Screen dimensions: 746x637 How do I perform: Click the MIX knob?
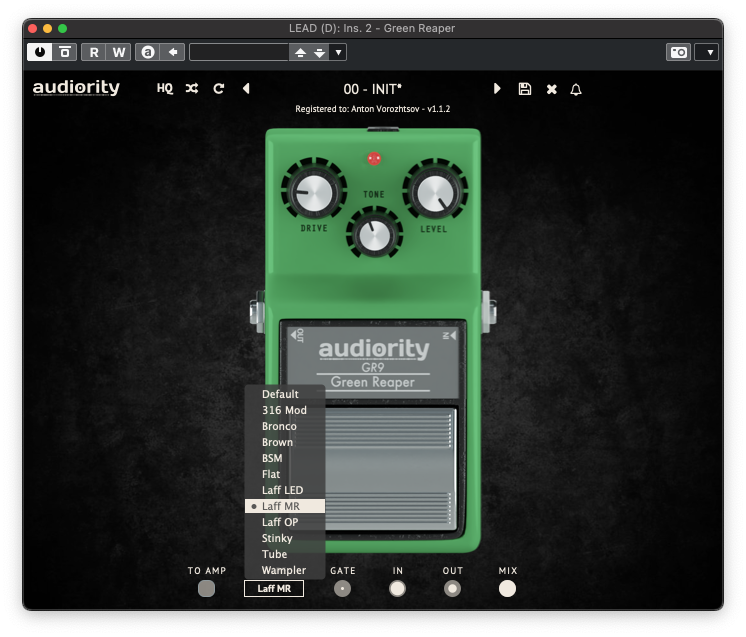pos(507,589)
